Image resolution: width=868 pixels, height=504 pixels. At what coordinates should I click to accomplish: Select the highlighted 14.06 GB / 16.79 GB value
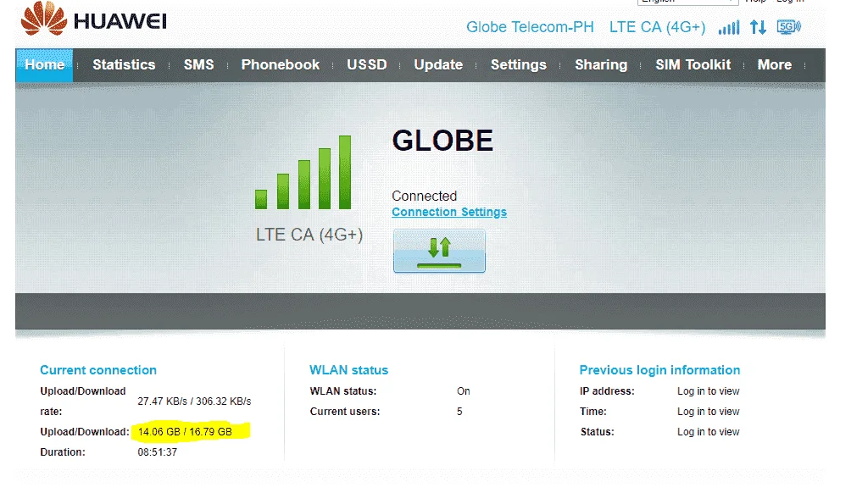(185, 431)
